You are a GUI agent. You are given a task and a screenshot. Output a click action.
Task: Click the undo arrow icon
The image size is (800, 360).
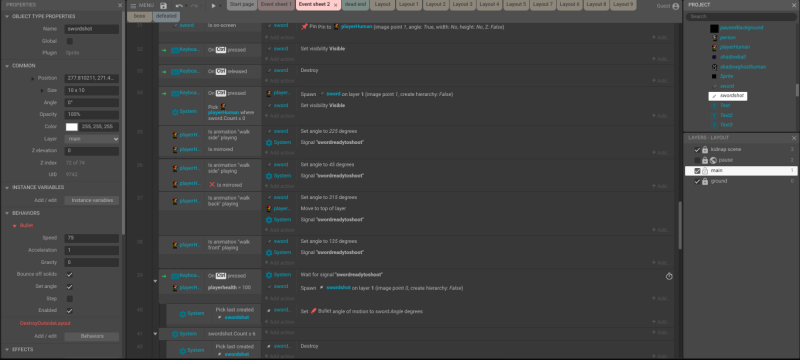click(179, 6)
